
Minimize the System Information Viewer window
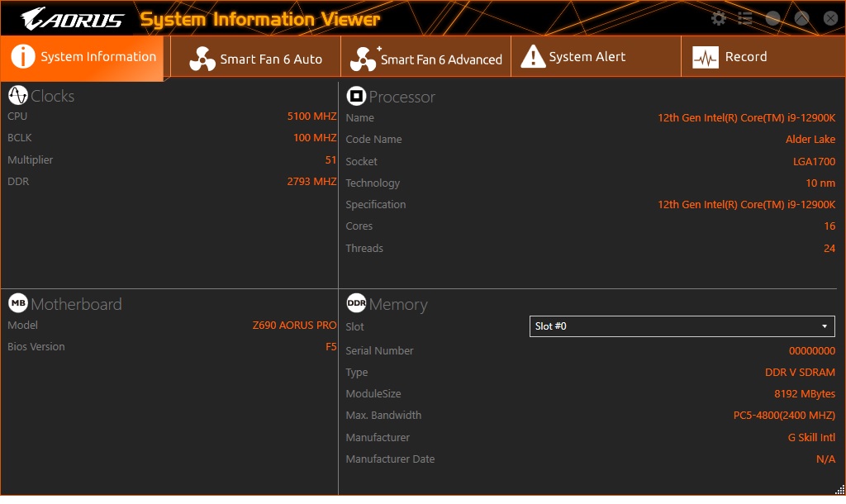pos(772,19)
